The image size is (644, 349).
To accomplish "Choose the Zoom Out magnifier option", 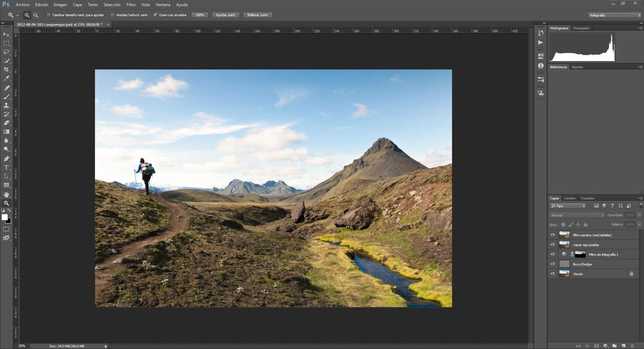I will click(36, 14).
